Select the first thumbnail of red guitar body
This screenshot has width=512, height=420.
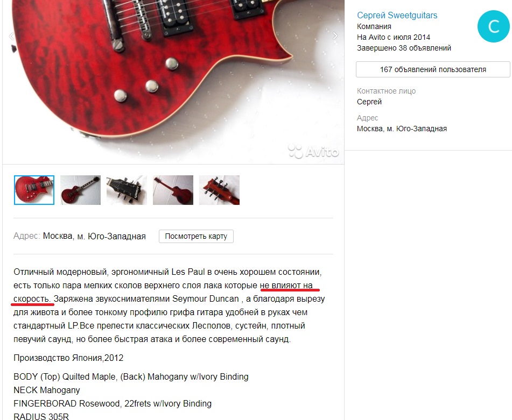click(34, 190)
